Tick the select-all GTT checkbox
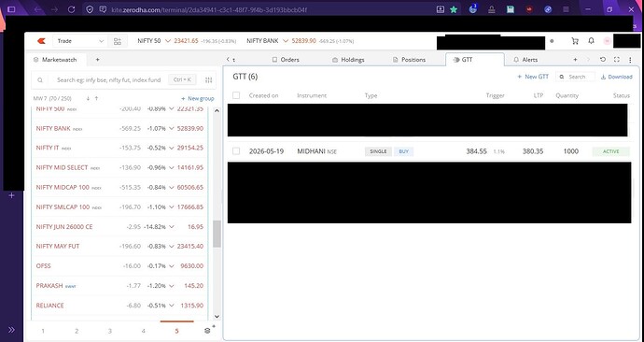 point(236,95)
